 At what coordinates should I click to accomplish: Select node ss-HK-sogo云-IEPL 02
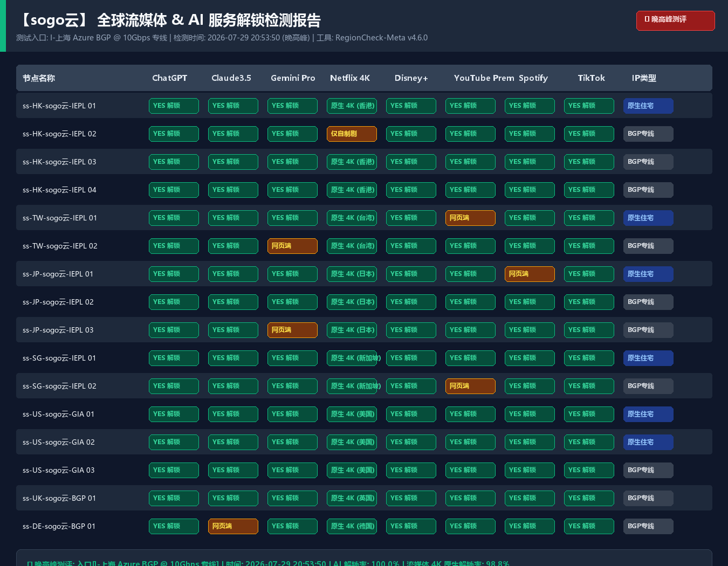coord(59,134)
